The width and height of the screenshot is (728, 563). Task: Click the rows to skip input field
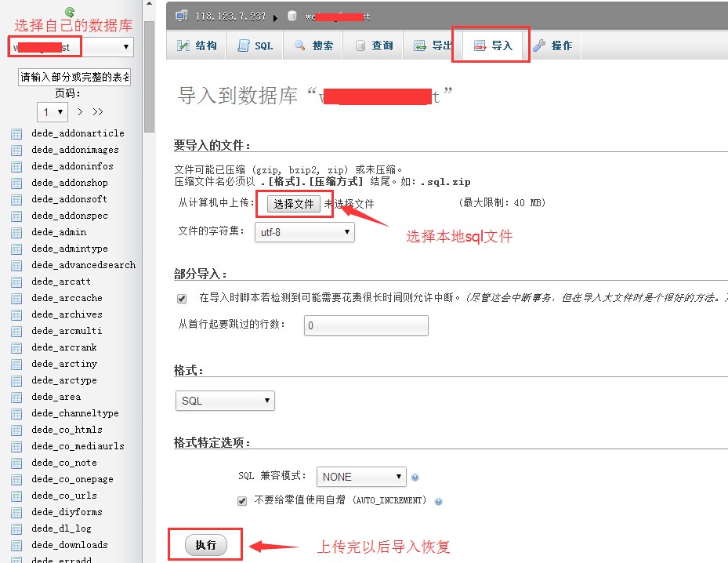(365, 325)
